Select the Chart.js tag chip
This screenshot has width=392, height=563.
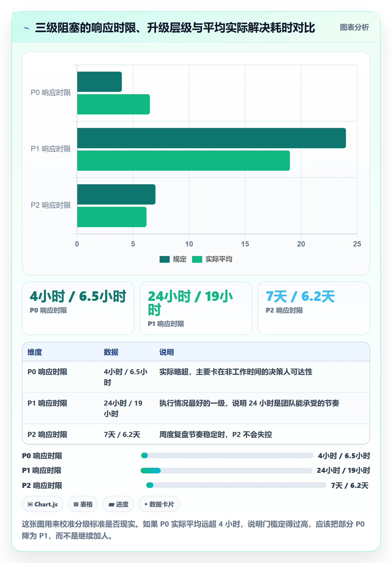point(43,504)
